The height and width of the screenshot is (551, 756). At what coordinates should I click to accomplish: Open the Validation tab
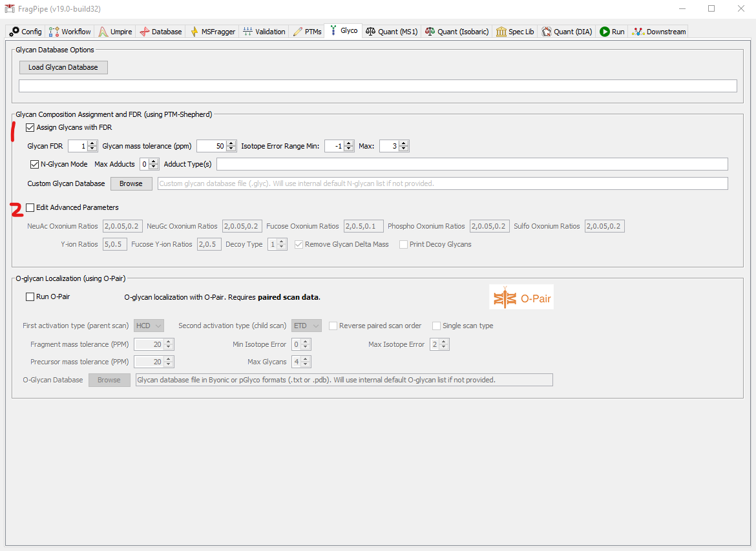(264, 32)
